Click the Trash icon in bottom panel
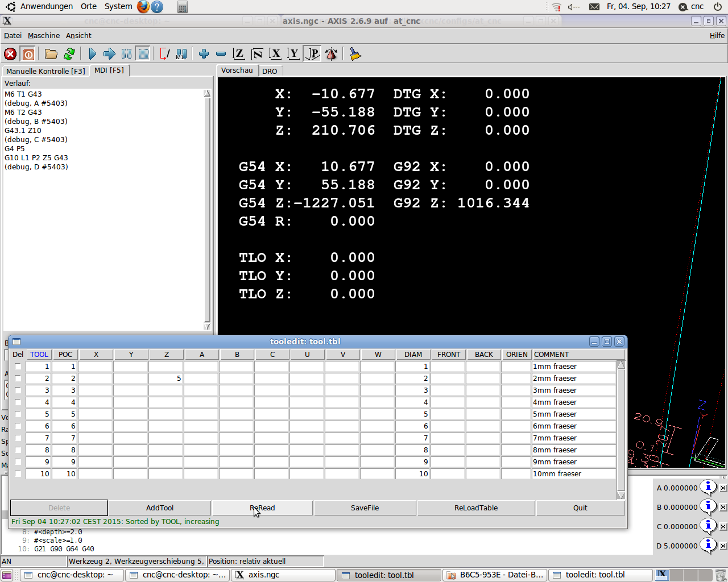Screen dimensions: 728x582 pos(720,575)
